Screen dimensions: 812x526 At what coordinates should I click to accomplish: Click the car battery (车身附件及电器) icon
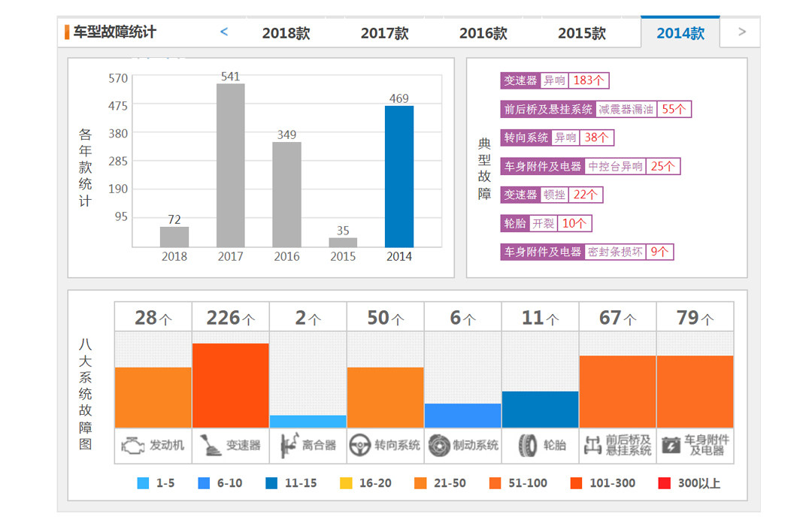(x=670, y=446)
